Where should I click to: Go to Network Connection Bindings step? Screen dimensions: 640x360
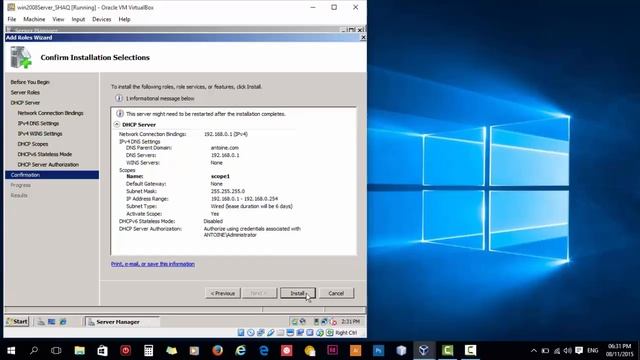[50, 113]
